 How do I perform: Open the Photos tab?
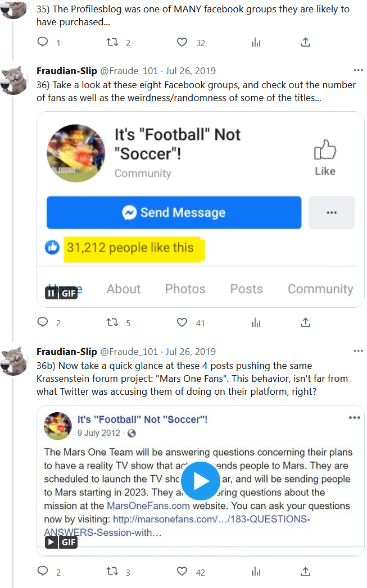pyautogui.click(x=185, y=289)
